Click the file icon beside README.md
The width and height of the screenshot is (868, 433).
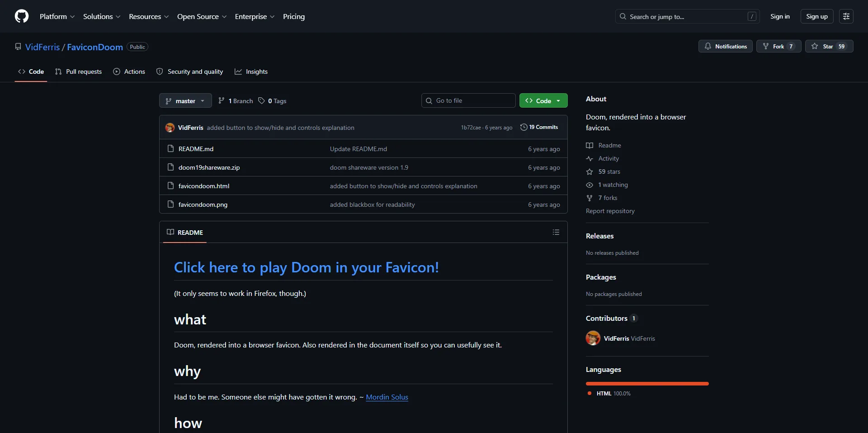(x=170, y=148)
